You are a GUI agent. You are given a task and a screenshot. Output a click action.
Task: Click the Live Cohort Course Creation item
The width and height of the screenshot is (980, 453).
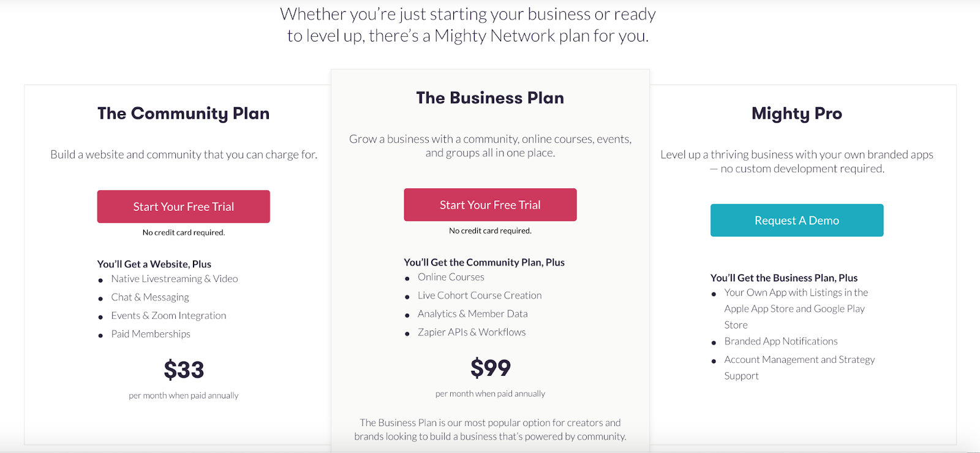click(x=480, y=295)
